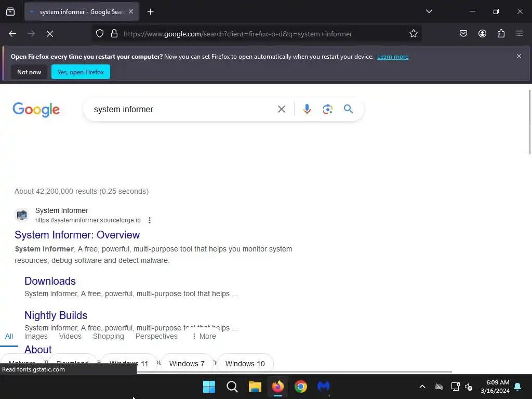Screen dimensions: 532x399
Task: Show hidden system tray icons
Action: 422,387
